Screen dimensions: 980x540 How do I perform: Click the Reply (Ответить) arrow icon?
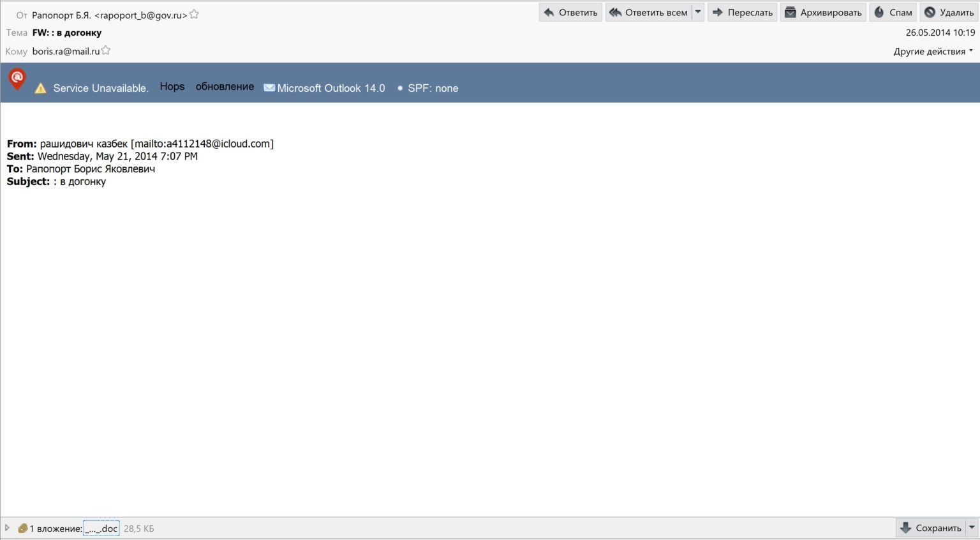tap(549, 13)
